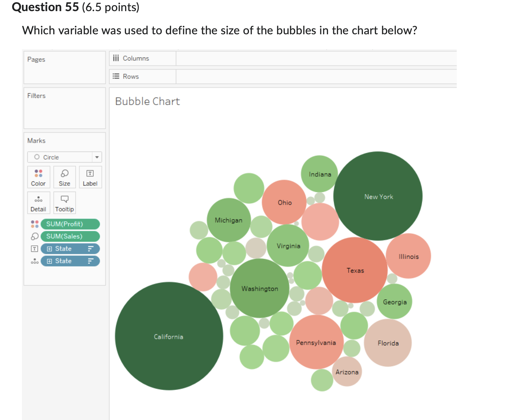Select the State pill on Detail

pyautogui.click(x=70, y=261)
